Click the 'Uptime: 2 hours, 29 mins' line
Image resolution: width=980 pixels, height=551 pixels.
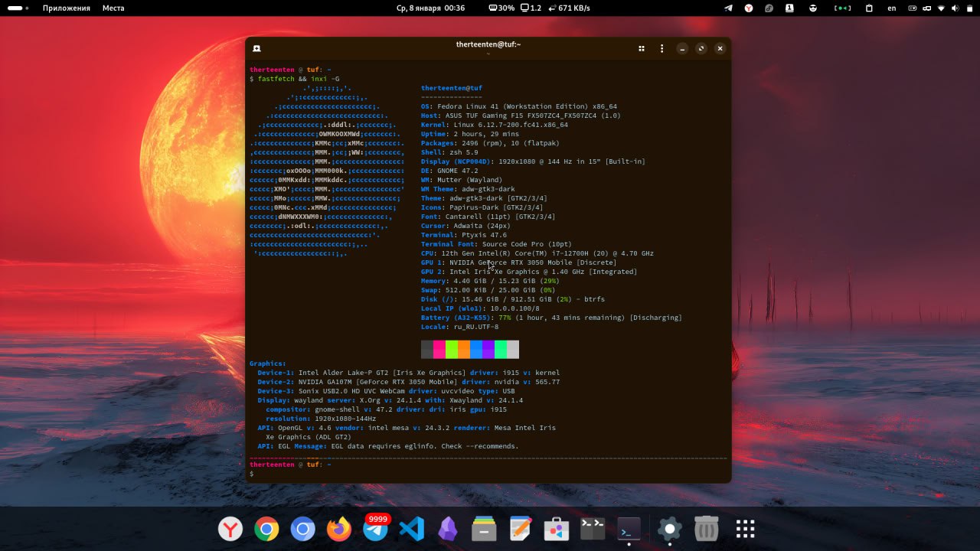470,134
